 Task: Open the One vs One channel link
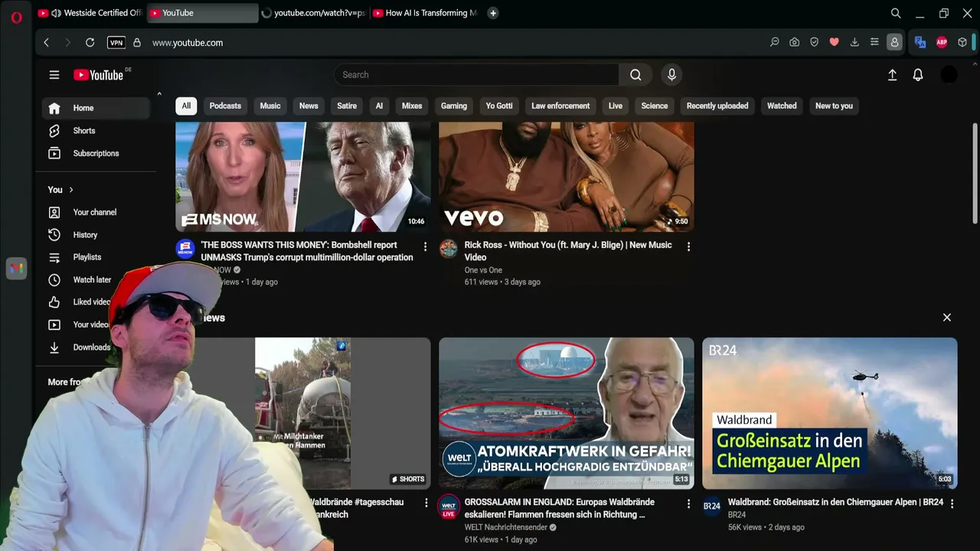click(483, 270)
